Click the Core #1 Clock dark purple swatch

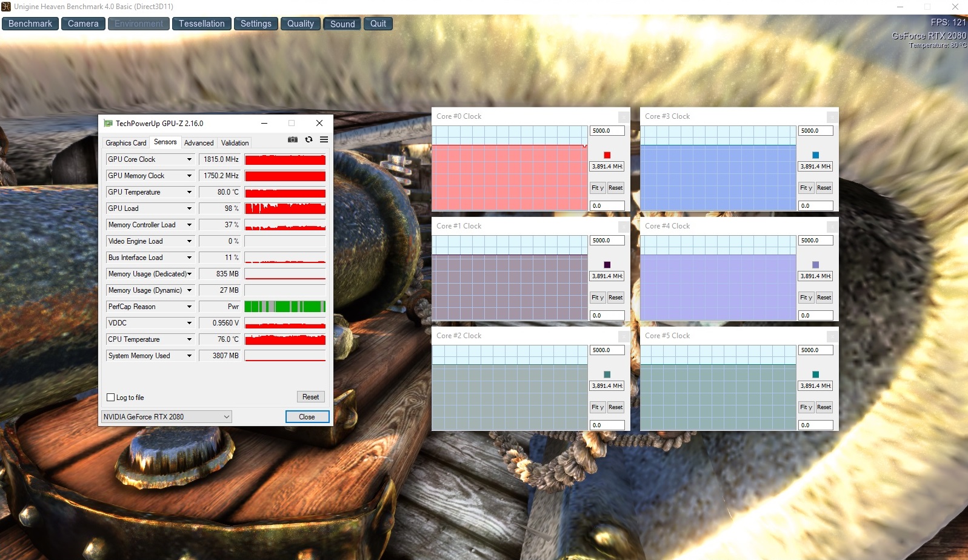607,265
